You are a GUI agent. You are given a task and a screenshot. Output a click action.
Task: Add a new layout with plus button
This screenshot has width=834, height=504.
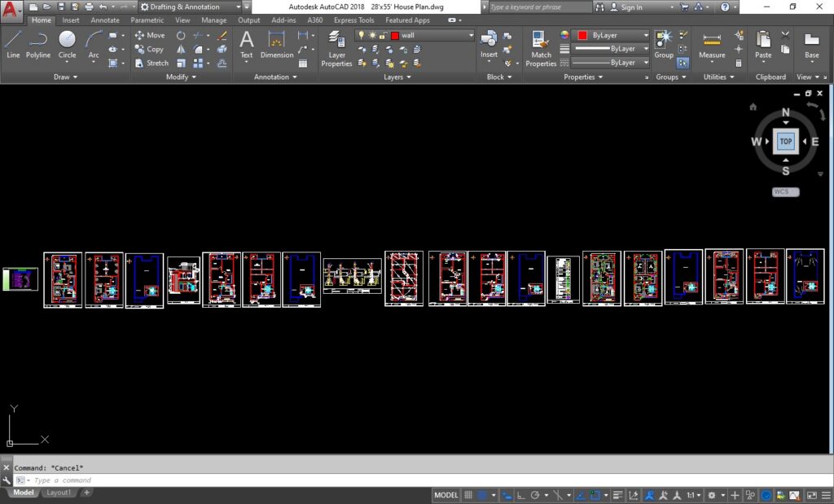point(86,493)
